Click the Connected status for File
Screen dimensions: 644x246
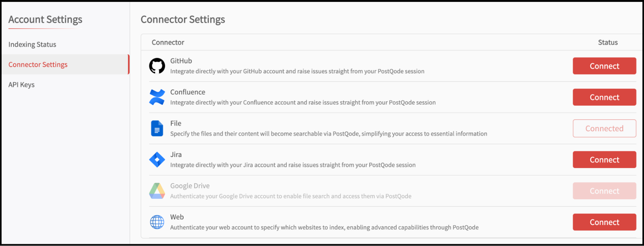point(604,128)
